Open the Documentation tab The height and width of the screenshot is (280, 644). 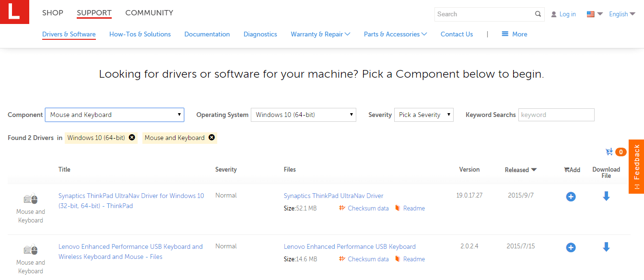[x=207, y=34]
